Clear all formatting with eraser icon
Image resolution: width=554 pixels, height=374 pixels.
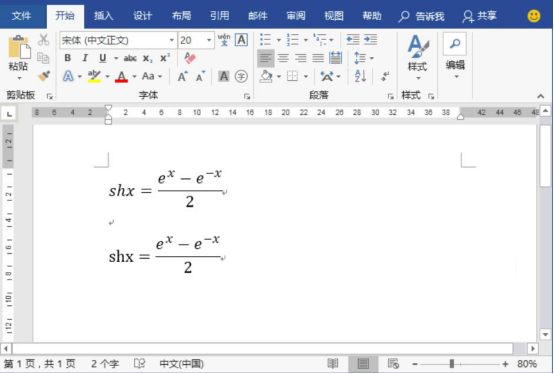(190, 58)
